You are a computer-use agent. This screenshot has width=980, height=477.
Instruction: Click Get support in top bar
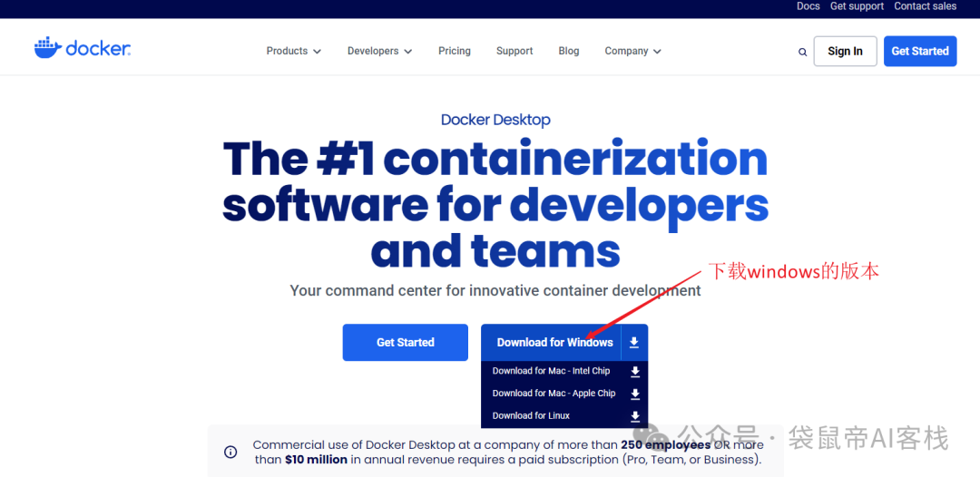857,6
